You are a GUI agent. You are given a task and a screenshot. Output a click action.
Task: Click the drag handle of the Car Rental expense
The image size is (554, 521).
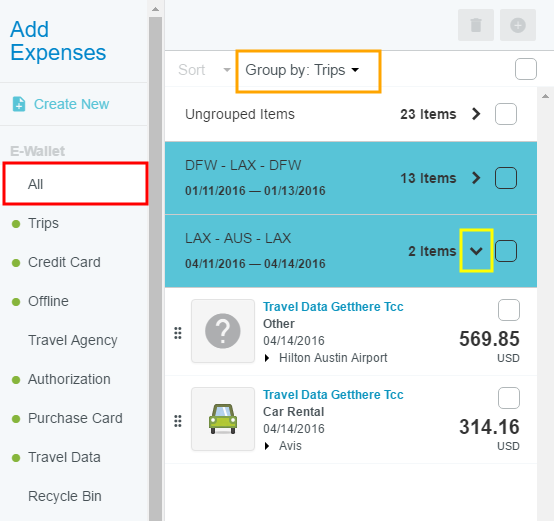178,421
